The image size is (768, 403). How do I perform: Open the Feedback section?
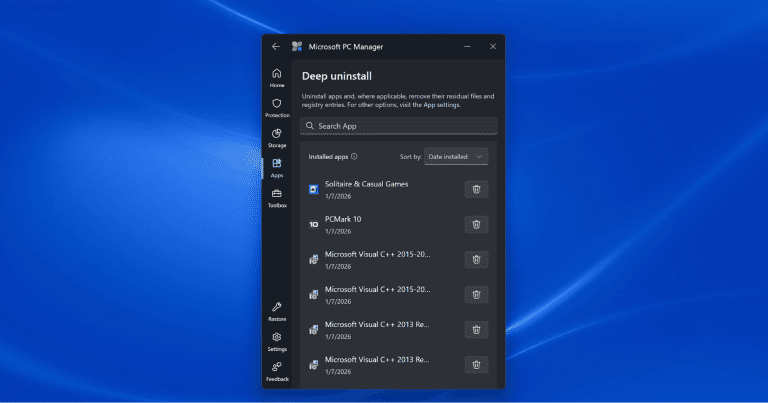tap(276, 371)
